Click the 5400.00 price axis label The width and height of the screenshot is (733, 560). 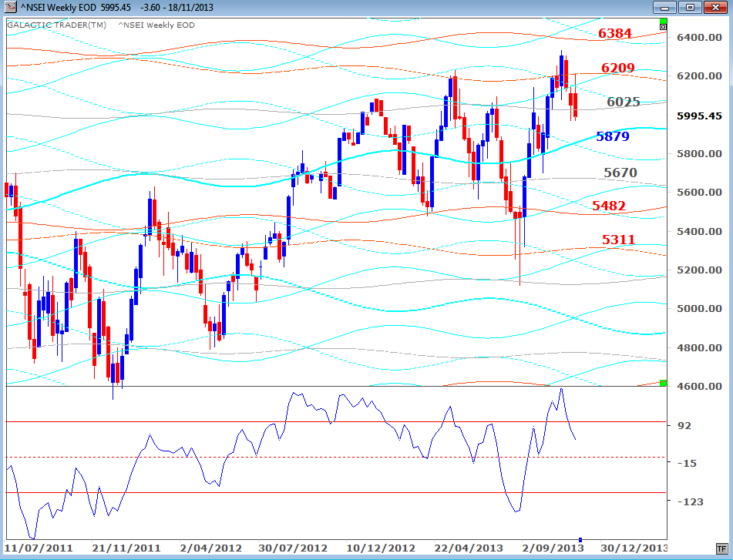point(699,231)
